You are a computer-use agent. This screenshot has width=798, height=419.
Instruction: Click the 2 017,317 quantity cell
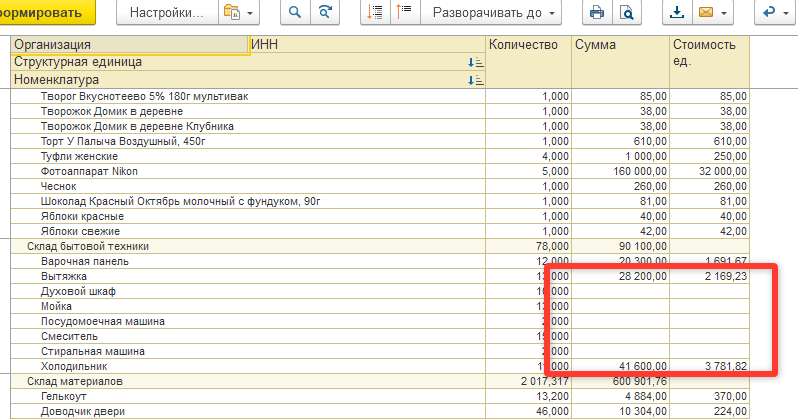(529, 381)
